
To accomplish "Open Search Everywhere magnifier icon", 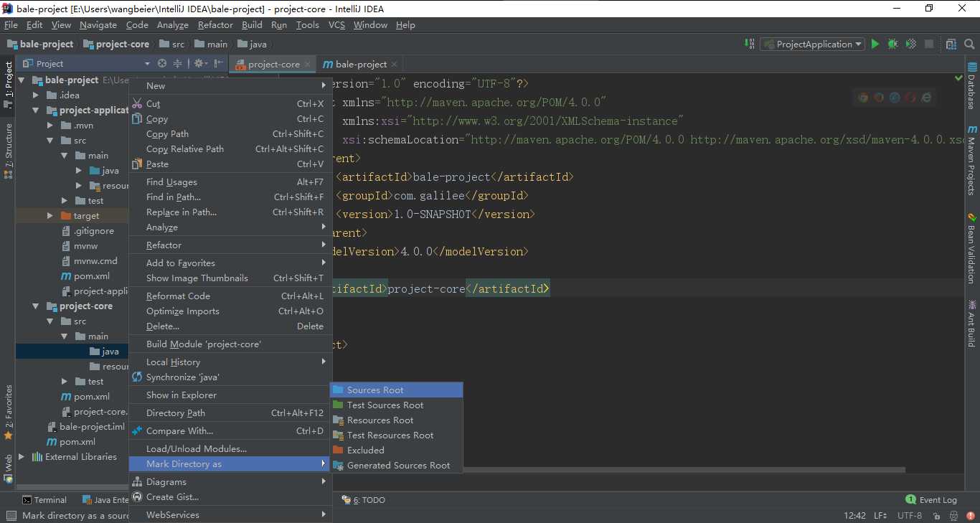I will [x=968, y=44].
